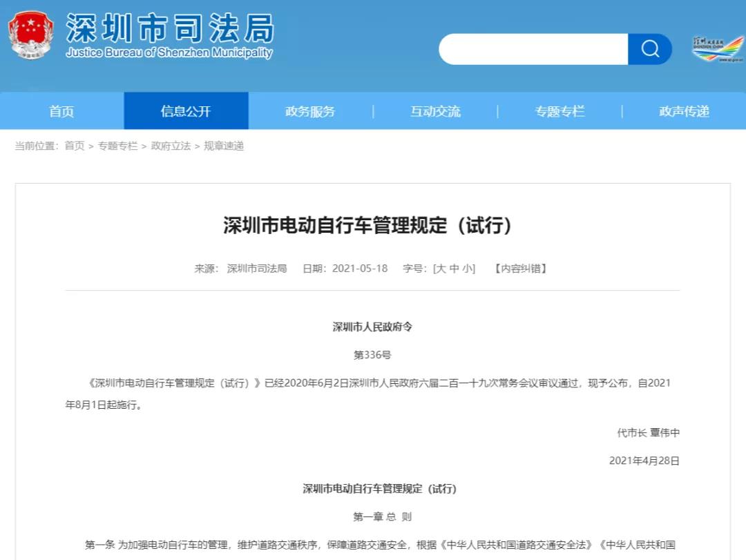Open the 政声传递 navigation item
Image resolution: width=746 pixels, height=560 pixels.
pos(684,111)
